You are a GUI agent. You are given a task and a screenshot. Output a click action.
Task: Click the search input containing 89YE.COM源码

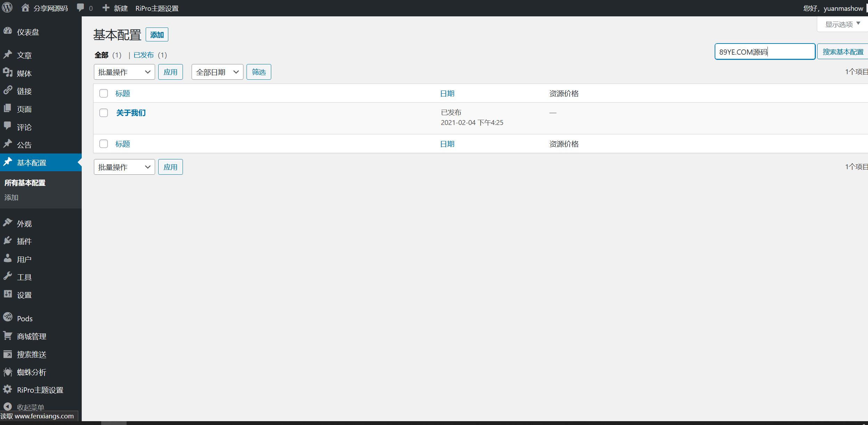(764, 52)
